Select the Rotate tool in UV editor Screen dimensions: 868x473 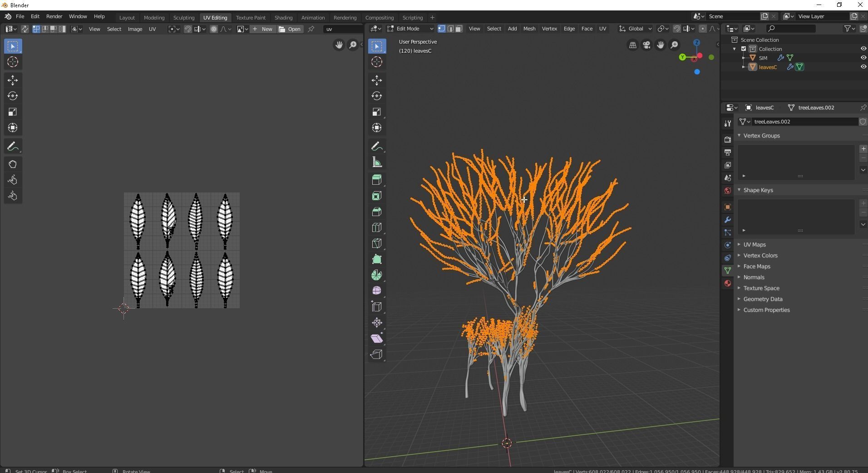click(x=13, y=96)
